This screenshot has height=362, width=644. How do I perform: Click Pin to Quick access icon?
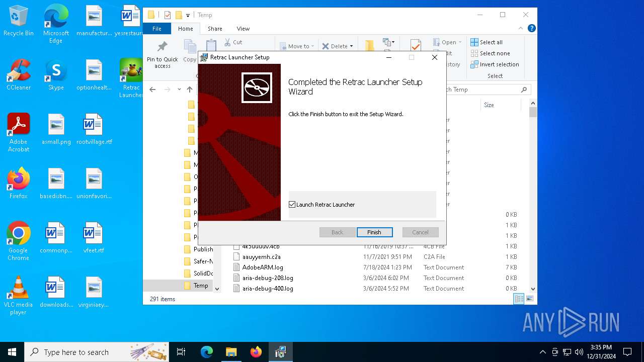click(162, 54)
